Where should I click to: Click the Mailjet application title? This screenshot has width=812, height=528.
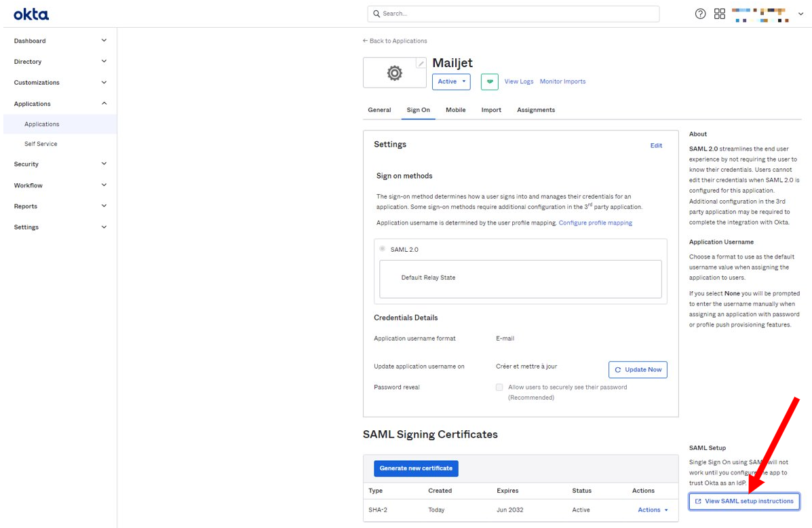click(x=452, y=62)
